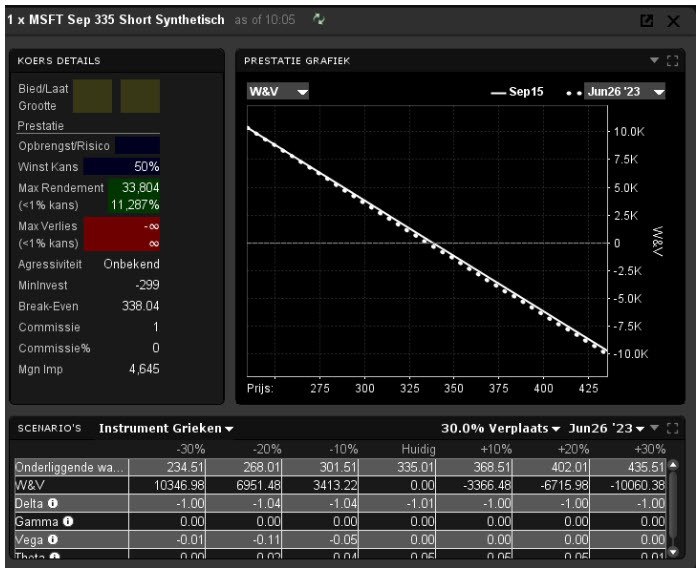Show Theta info icon
The image size is (699, 571).
(x=54, y=556)
